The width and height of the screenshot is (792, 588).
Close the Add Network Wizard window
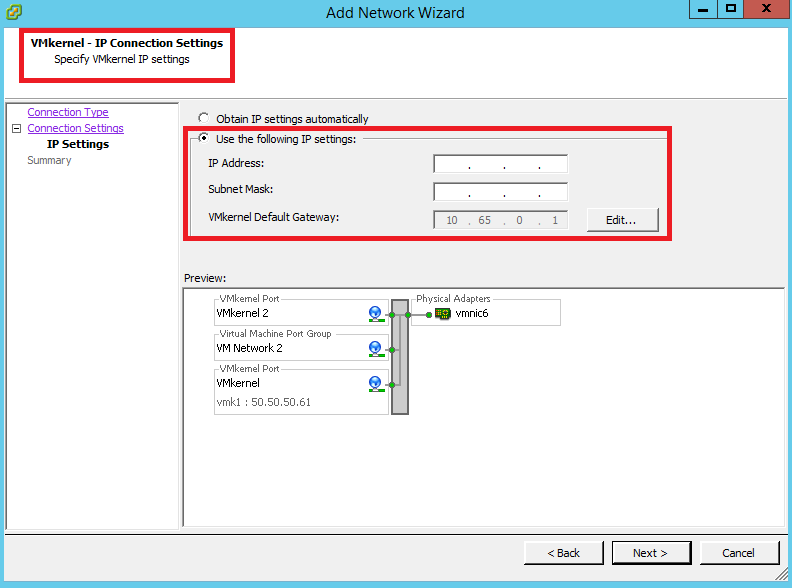click(767, 9)
